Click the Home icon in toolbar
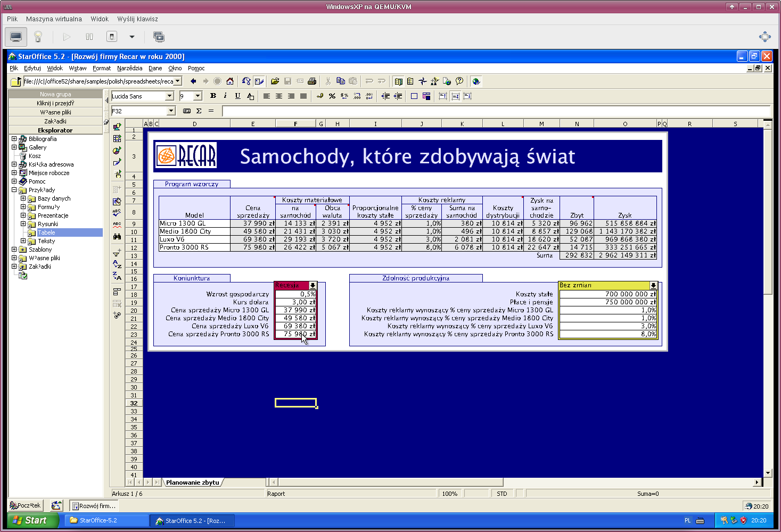Viewport: 781px width, 532px height. tap(230, 81)
